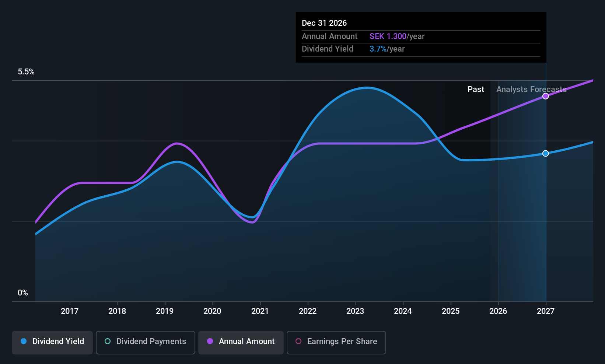This screenshot has height=364, width=605.
Task: Click the blue Dividend Yield legend dot
Action: tap(23, 342)
